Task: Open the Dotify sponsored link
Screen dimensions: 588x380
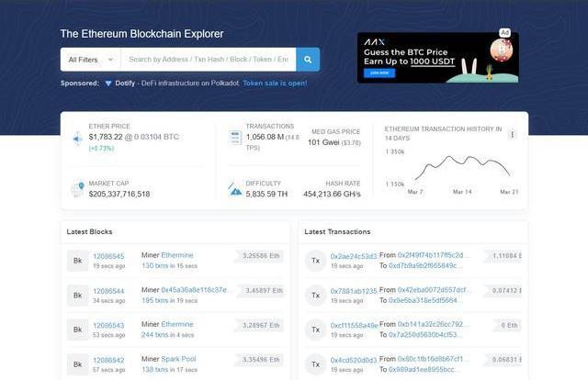Action: 125,83
